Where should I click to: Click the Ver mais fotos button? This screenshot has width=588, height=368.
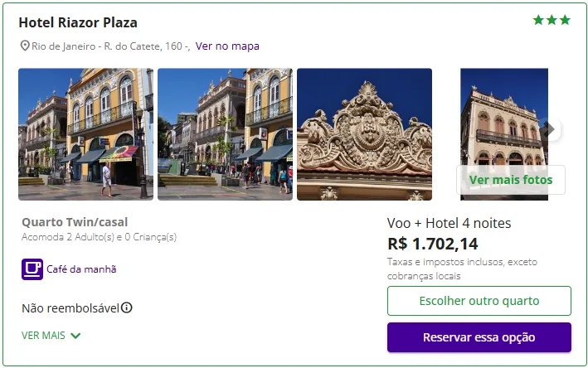pyautogui.click(x=510, y=179)
